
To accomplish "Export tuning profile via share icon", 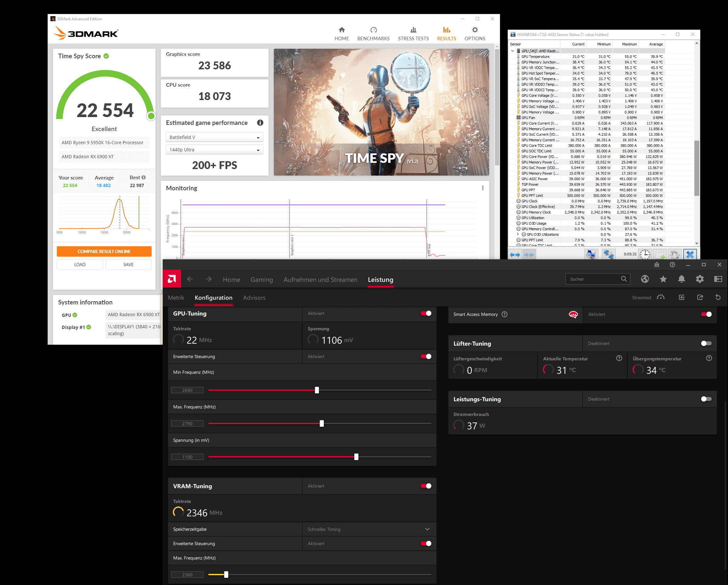I will [700, 297].
